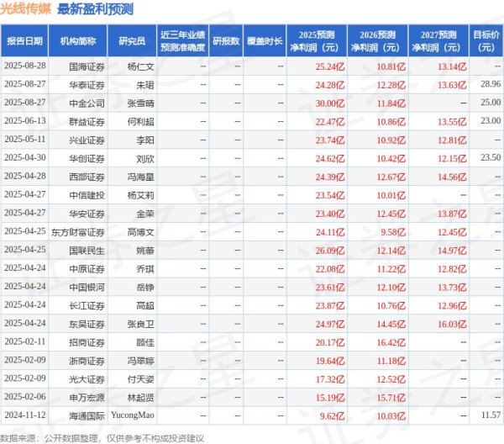This screenshot has width=504, height=444.
Task: Click researcher name 杨仁文
Action: click(x=141, y=66)
